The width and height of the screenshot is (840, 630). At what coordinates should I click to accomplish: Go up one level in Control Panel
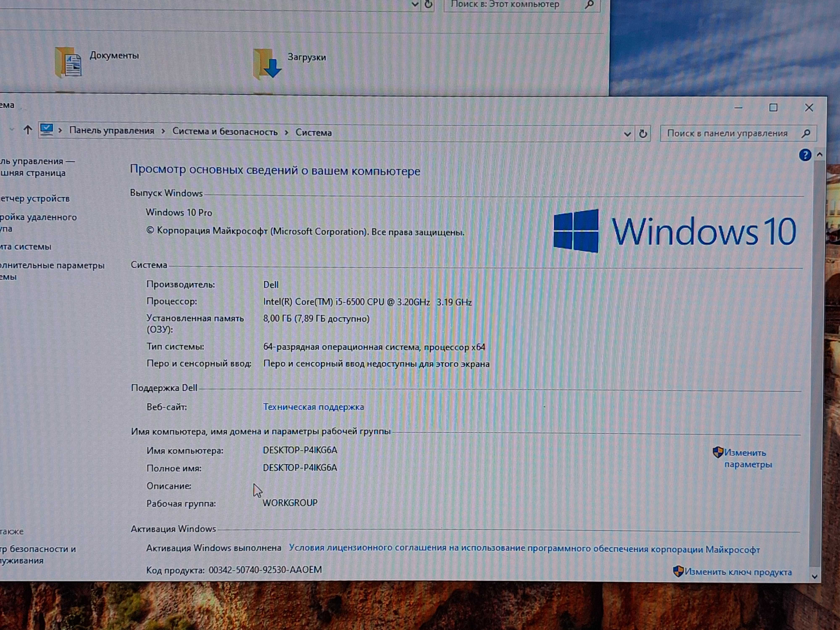27,130
